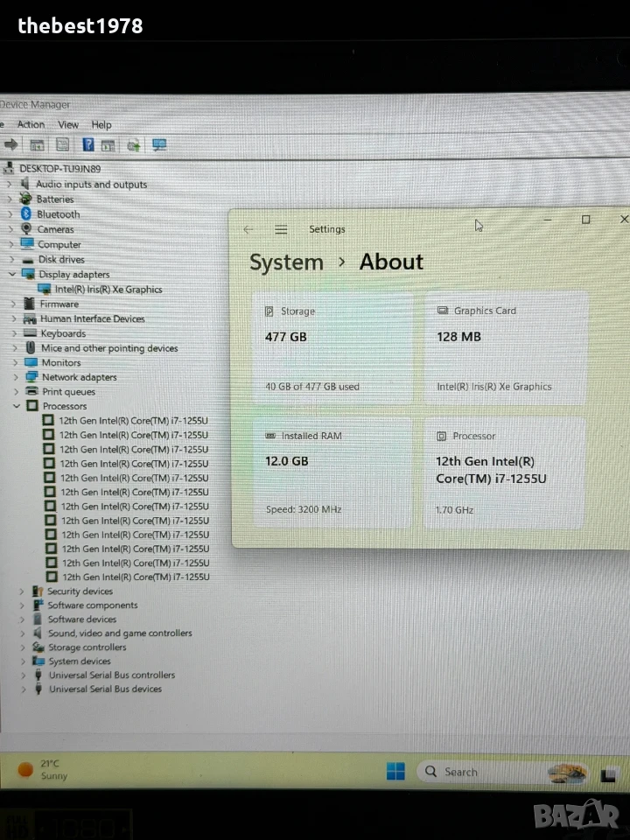The width and height of the screenshot is (630, 840).
Task: Expand the Disk drives category
Action: click(11, 259)
